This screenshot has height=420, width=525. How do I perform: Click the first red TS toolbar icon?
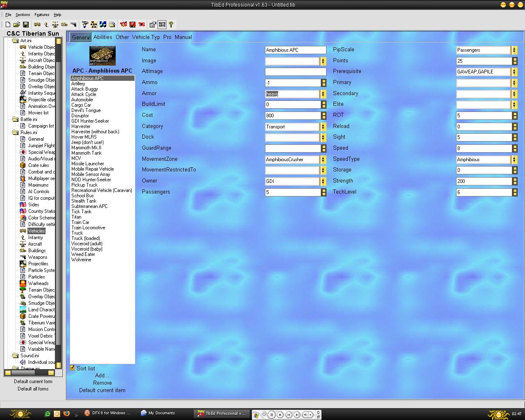click(x=123, y=25)
